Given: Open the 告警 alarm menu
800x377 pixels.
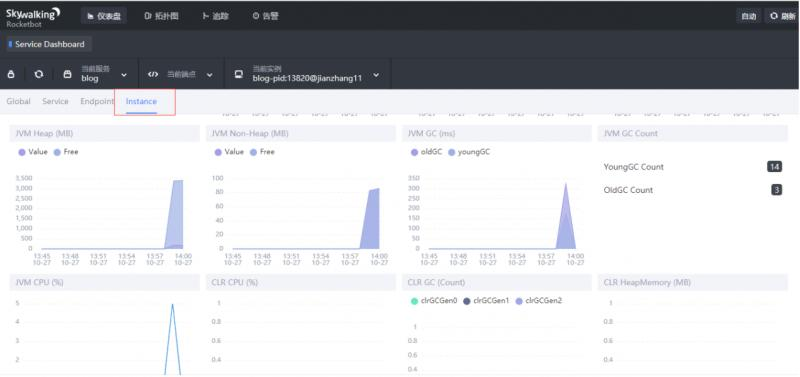Looking at the screenshot, I should coord(265,16).
